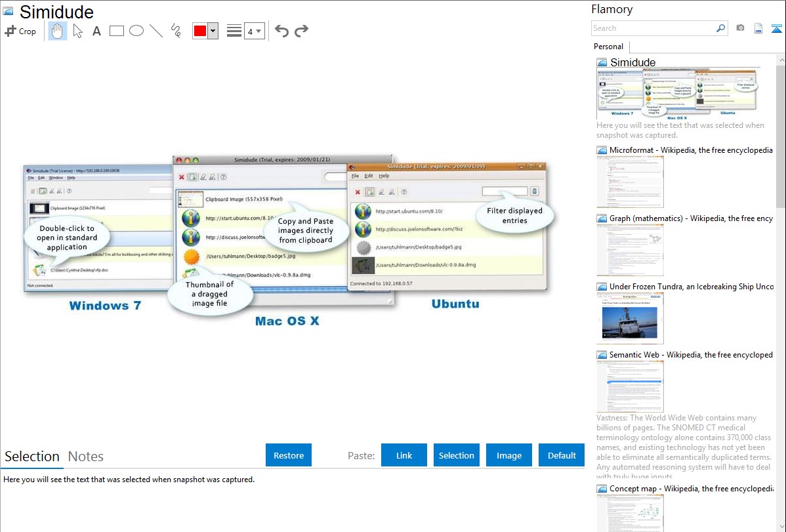Open the Under Frozen Tundra ship thumbnail
Screen dimensions: 786x532
coord(630,318)
